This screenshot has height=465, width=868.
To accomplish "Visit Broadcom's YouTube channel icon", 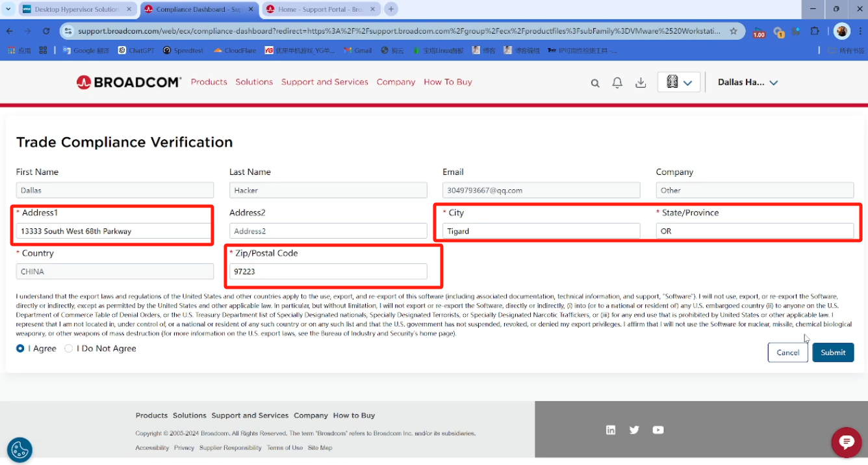I will coord(658,430).
